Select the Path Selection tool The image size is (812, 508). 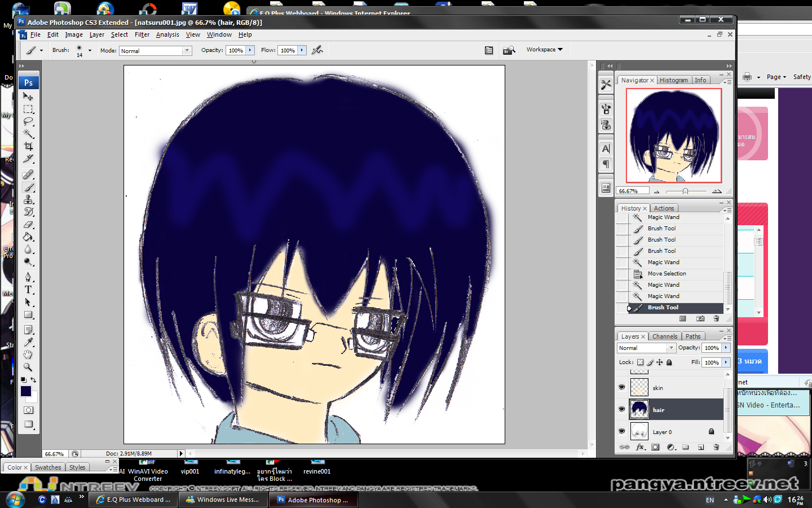[28, 302]
